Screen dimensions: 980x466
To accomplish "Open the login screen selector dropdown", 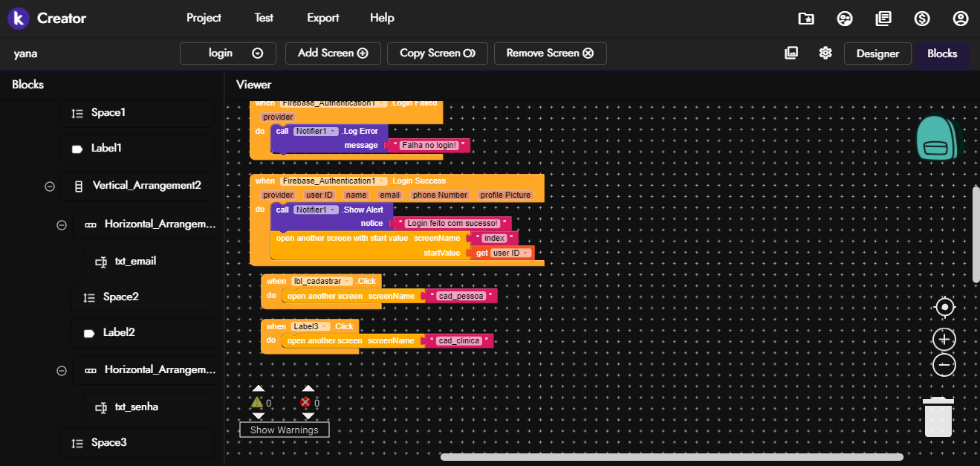I will (228, 53).
